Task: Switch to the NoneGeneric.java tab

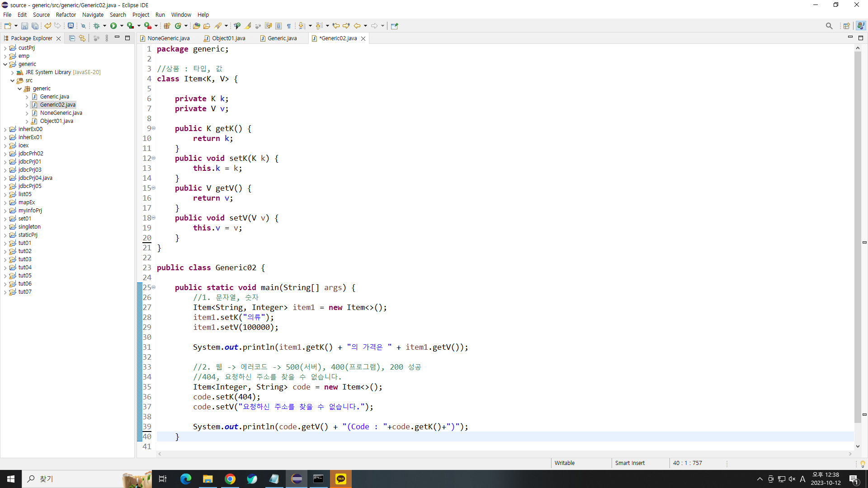Action: point(168,38)
